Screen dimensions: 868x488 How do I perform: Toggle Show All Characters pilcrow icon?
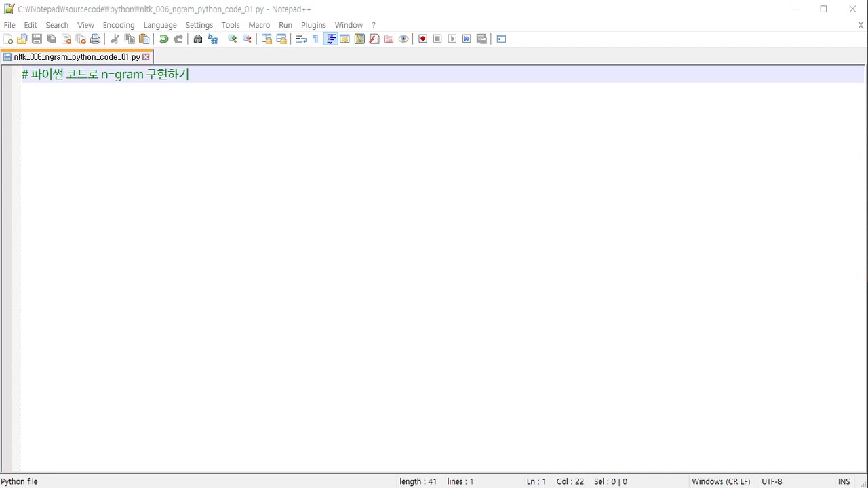315,39
